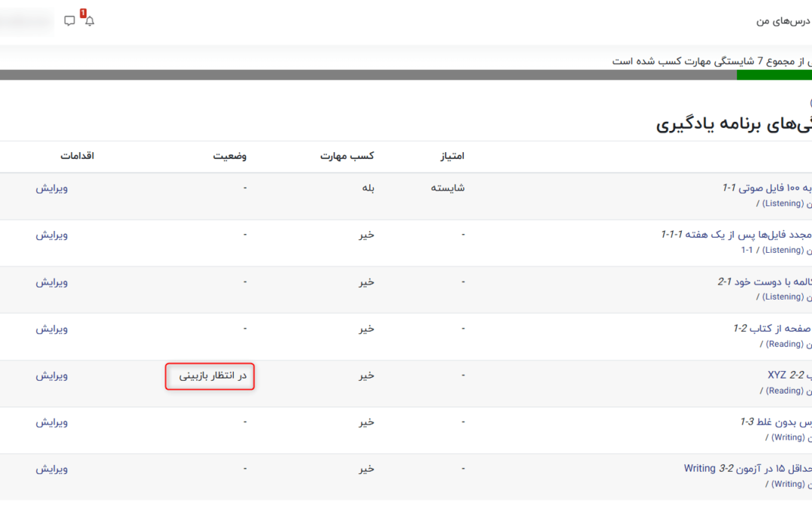Click the (Reading) link under XYZ 2-2
812x508 pixels.
[784, 391]
